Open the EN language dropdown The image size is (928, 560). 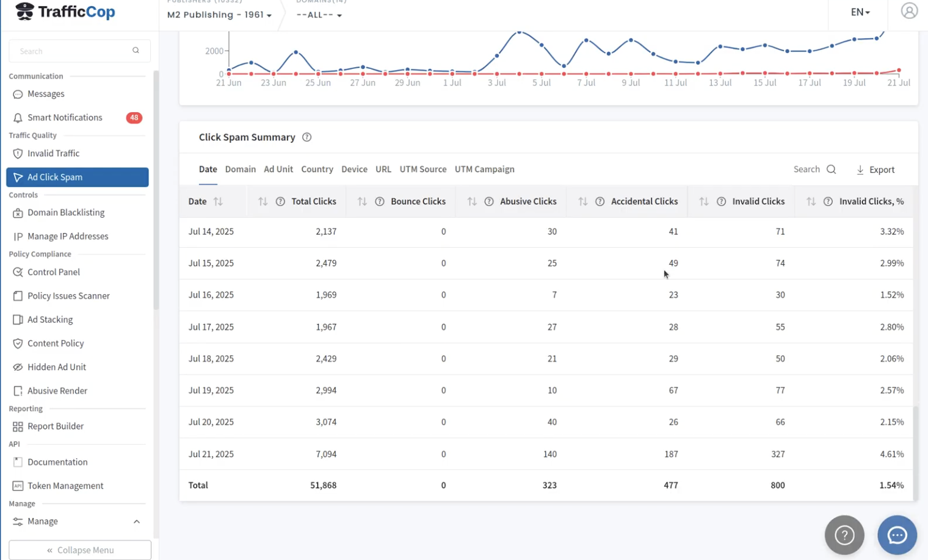click(x=860, y=12)
